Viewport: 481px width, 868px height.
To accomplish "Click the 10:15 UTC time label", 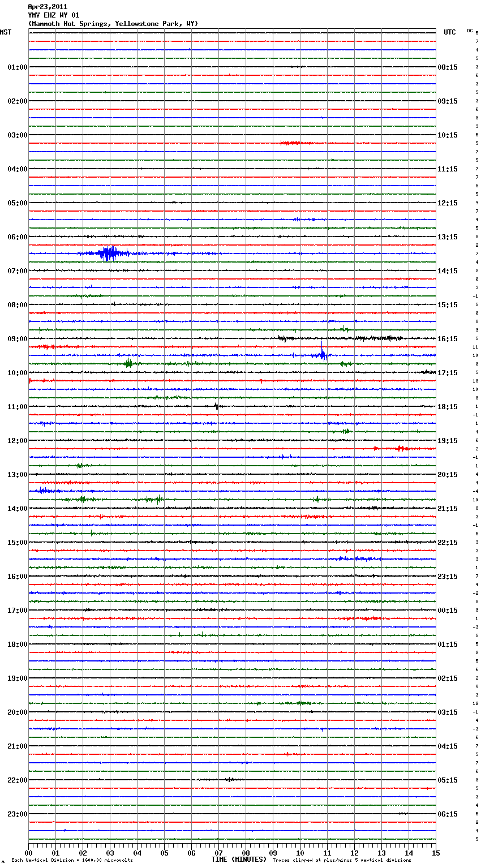I will pyautogui.click(x=448, y=135).
